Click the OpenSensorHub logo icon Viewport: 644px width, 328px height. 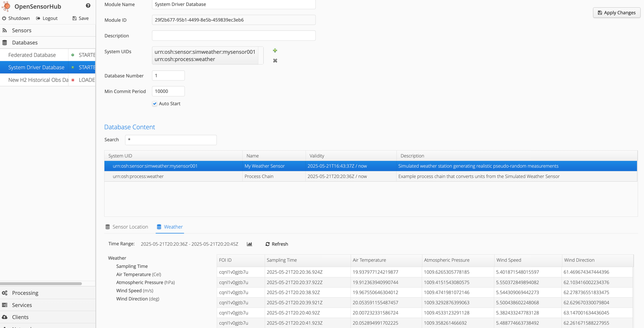point(6,6)
